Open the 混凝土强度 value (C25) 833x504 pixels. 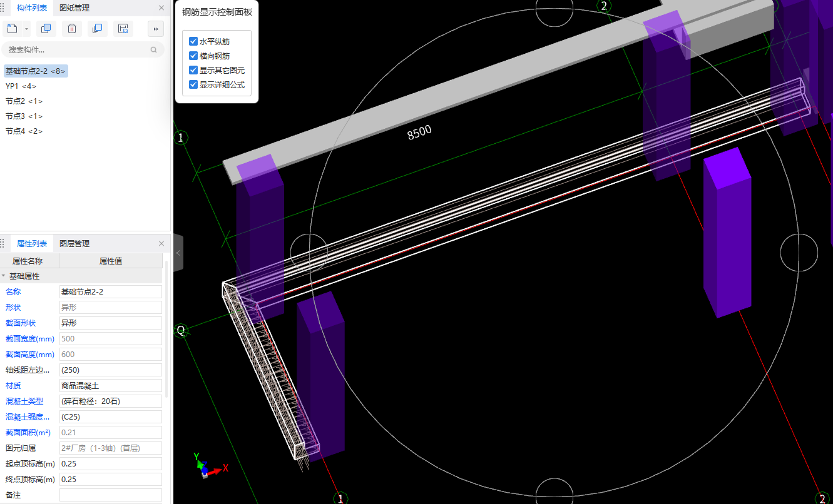[x=111, y=416]
